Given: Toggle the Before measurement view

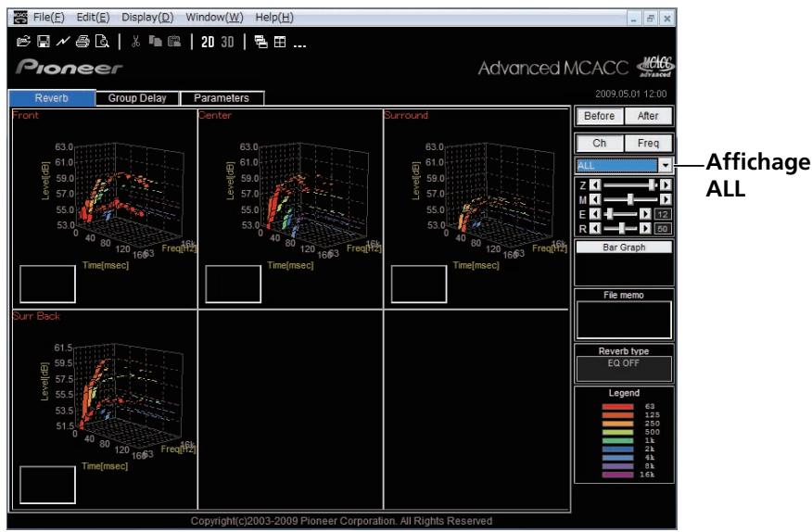Looking at the screenshot, I should 599,116.
